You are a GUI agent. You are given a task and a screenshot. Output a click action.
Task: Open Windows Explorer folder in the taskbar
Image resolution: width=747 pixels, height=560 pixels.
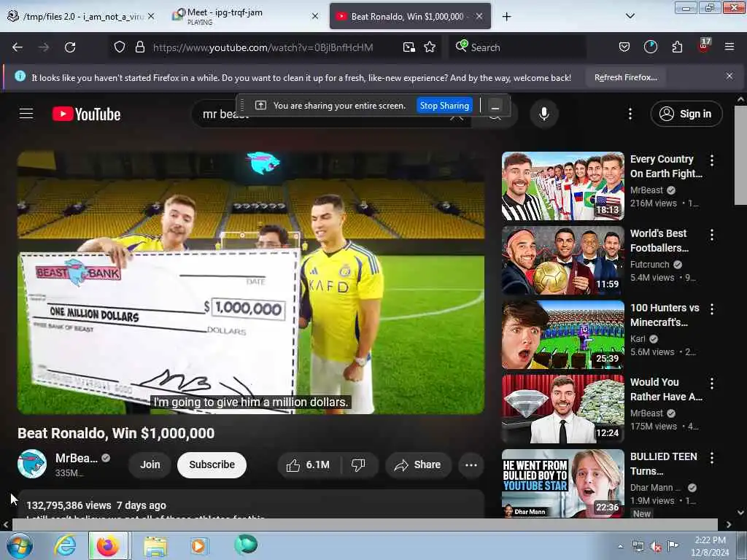[x=155, y=546]
